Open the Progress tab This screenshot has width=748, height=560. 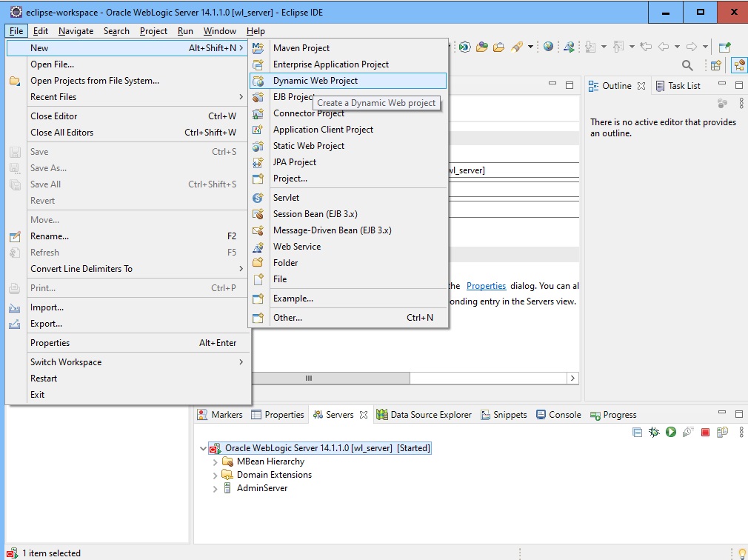[x=613, y=415]
